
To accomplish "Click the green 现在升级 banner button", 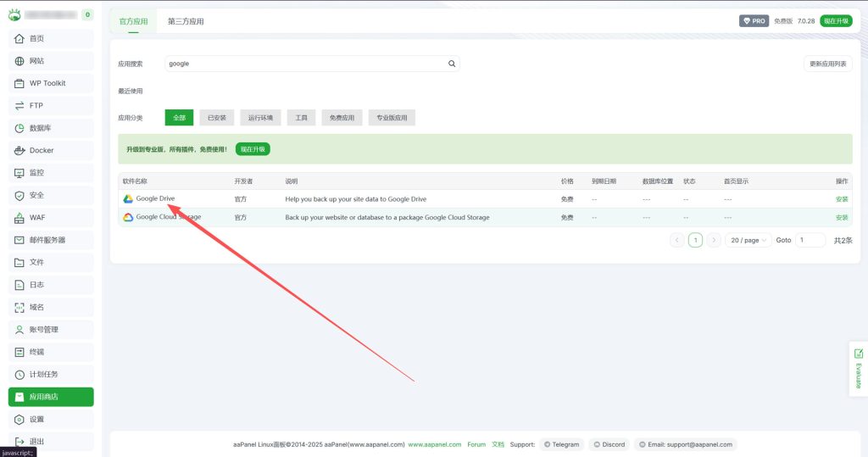I will 253,149.
